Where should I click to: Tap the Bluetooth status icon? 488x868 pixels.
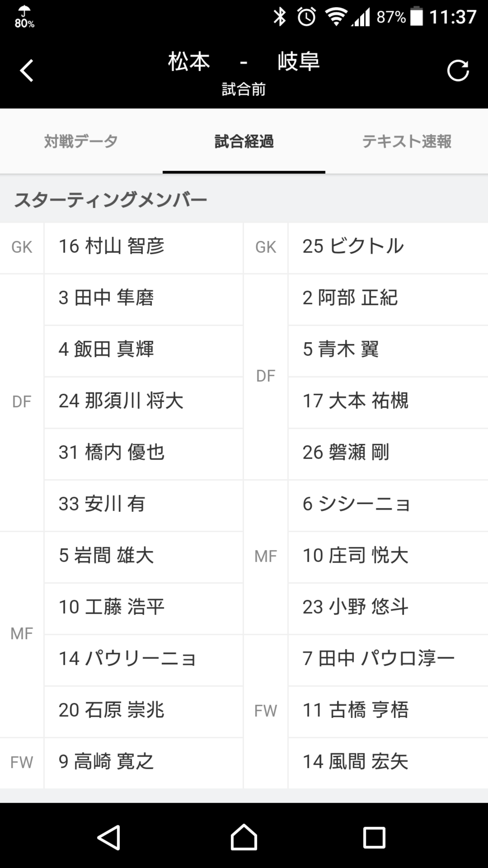coord(279,17)
